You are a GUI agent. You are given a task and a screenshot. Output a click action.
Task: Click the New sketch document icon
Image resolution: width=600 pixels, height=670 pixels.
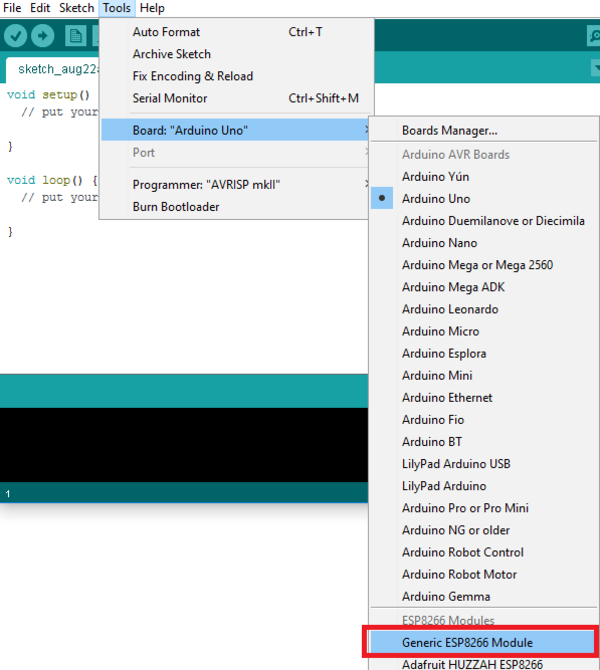tap(76, 35)
